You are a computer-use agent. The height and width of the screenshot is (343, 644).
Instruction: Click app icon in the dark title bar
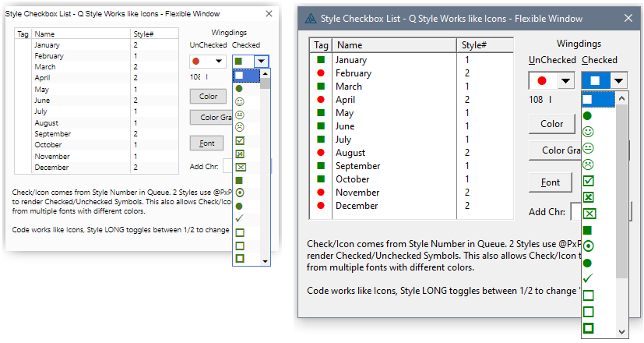pos(311,19)
